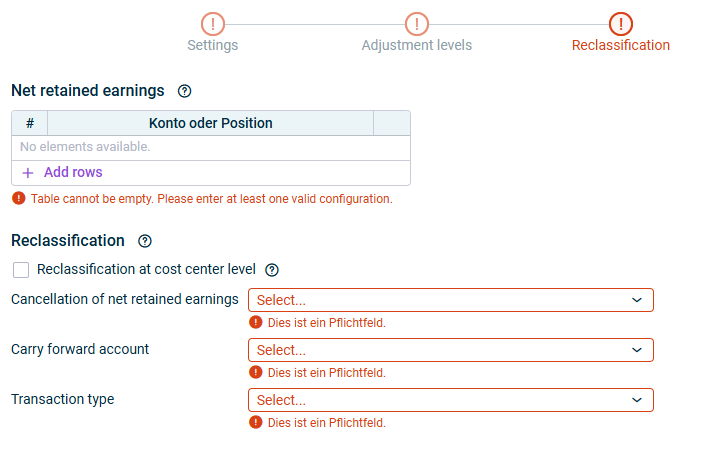The width and height of the screenshot is (713, 449).
Task: Click the Settings step warning icon
Action: (213, 24)
